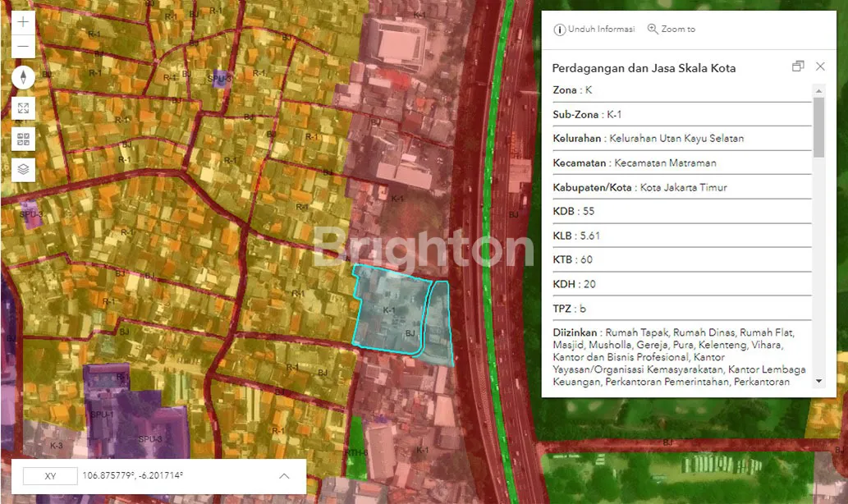This screenshot has height=504, width=848.
Task: Click the green RTH-6 zone on map
Action: coord(355,447)
